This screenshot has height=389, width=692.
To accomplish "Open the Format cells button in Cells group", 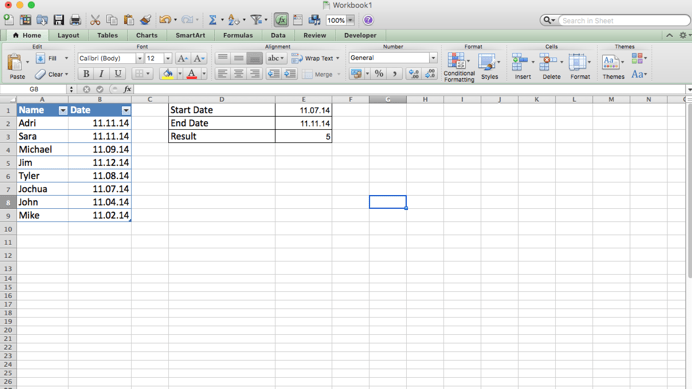I will click(x=579, y=67).
